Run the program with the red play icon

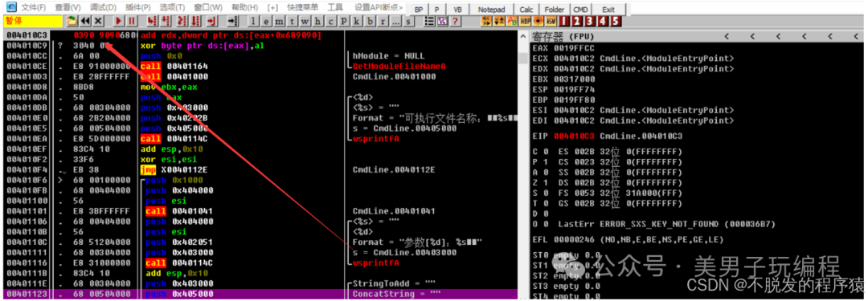(118, 21)
